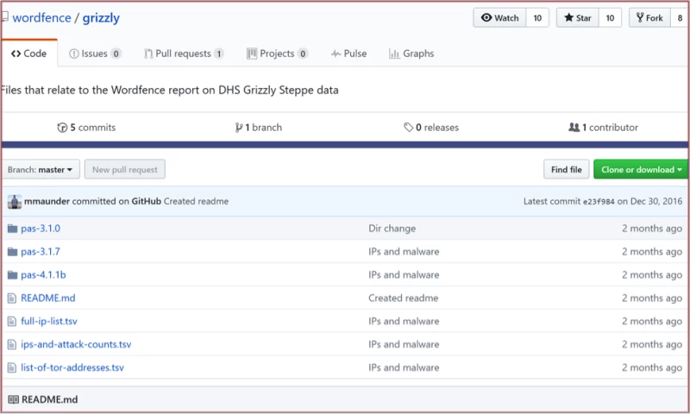Open the Pull requests tab
Image resolution: width=690 pixels, height=414 pixels.
[184, 53]
